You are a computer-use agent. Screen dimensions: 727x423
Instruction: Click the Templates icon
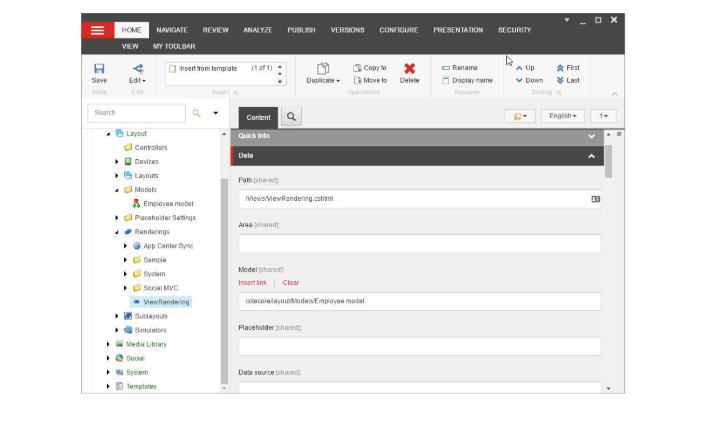(x=119, y=386)
